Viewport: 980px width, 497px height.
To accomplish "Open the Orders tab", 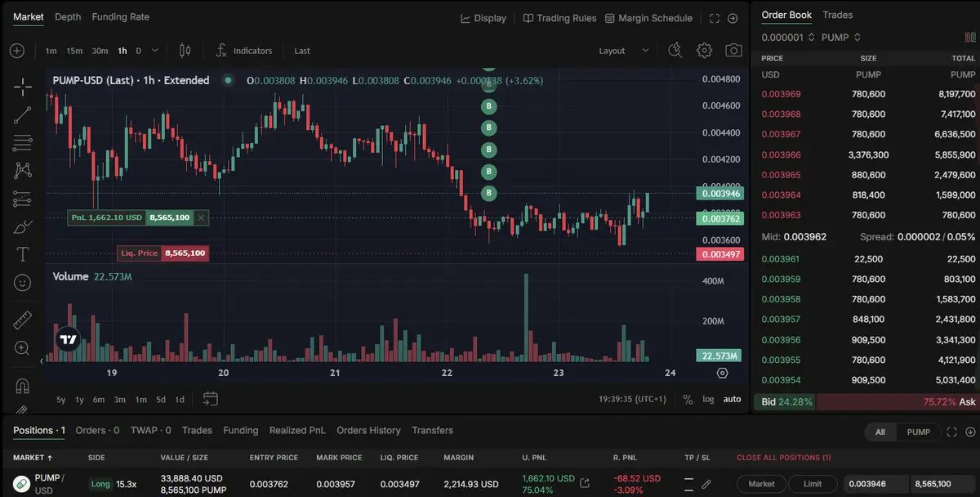I will (x=97, y=430).
